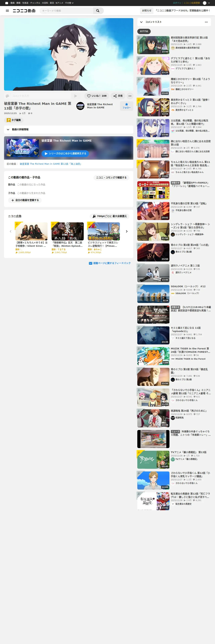The width and height of the screenshot is (215, 644).
Task: Open the 生放送 top navigation item
Action: [25, 3]
